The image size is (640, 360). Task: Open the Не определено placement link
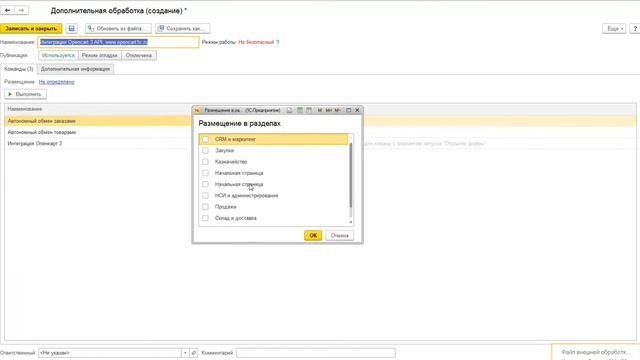[56, 82]
